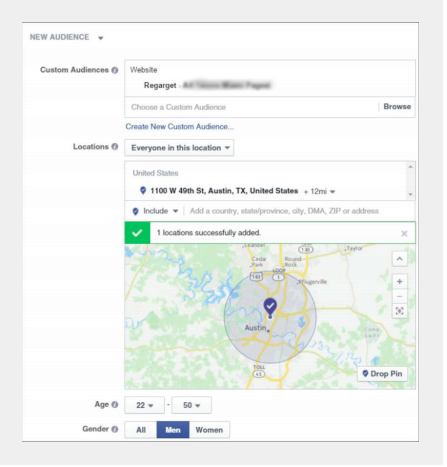Open the minimum age 22 dropdown
The height and width of the screenshot is (467, 447).
[144, 405]
